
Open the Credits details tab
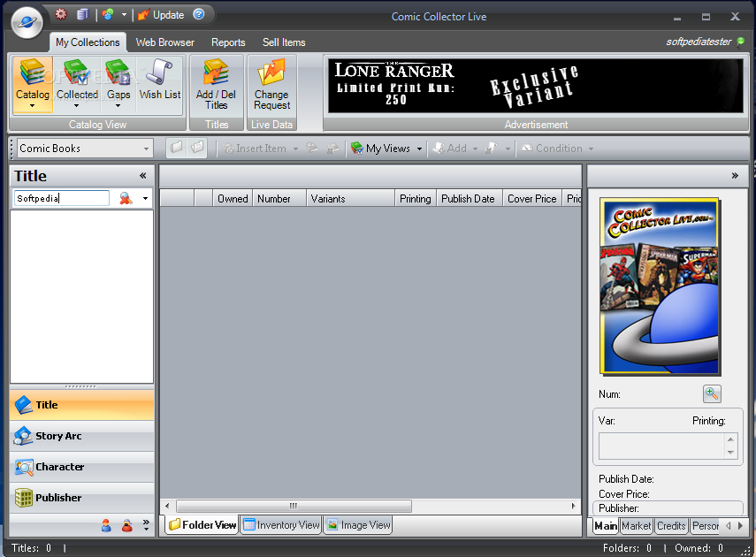(671, 526)
